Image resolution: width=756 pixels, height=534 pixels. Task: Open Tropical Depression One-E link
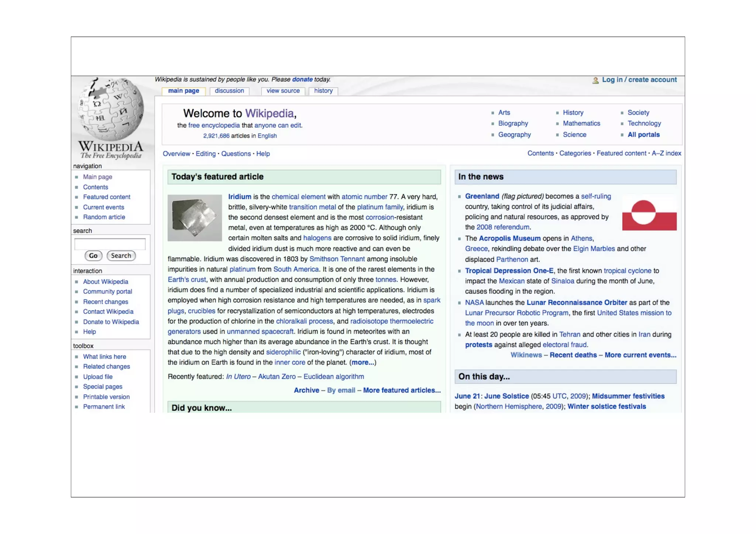(509, 271)
